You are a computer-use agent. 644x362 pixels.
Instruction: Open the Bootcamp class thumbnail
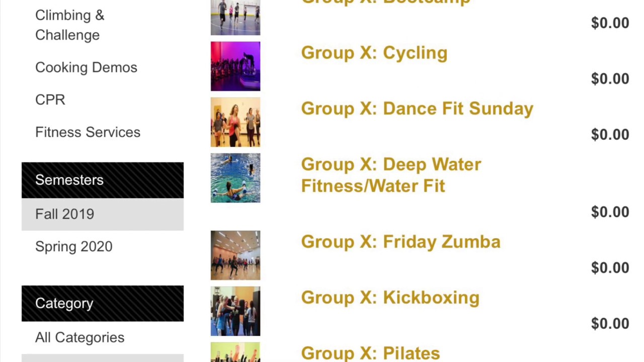[x=235, y=18]
